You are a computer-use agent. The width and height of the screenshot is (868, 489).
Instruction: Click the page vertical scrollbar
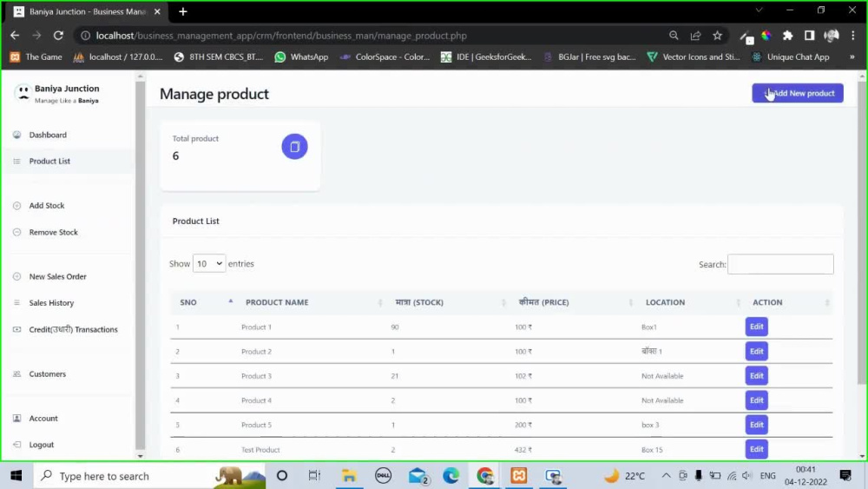[862, 233]
